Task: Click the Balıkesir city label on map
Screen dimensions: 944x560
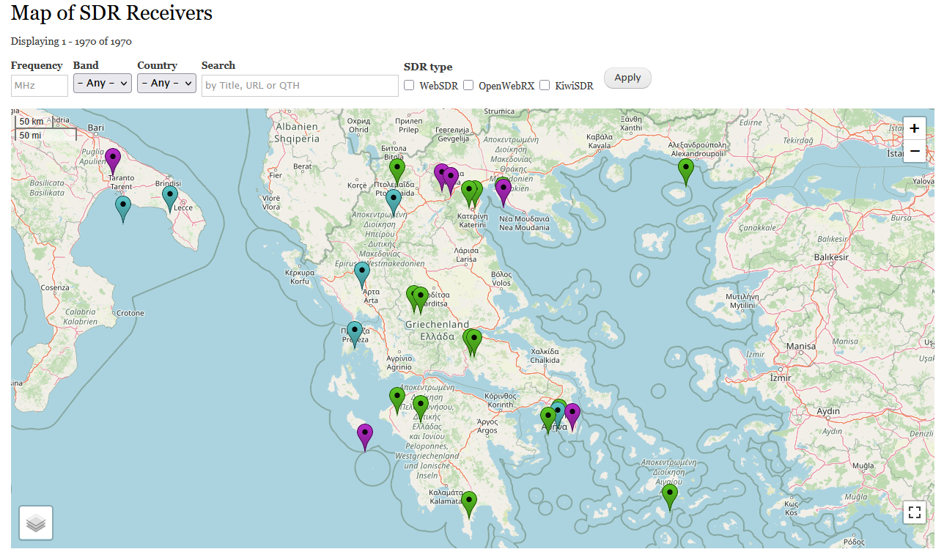Action: pyautogui.click(x=831, y=257)
